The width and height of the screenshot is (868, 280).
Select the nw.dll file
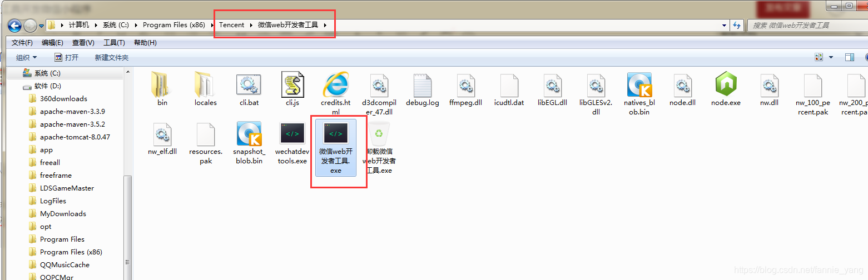pyautogui.click(x=770, y=88)
